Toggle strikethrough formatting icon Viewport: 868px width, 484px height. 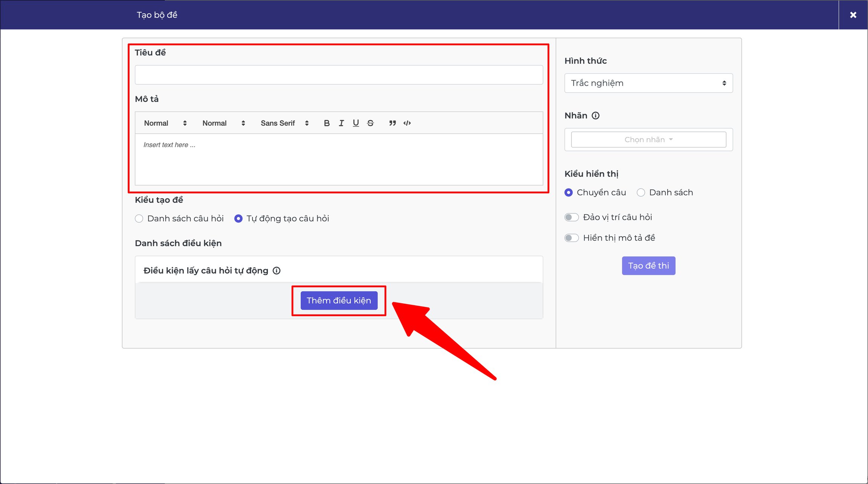370,123
